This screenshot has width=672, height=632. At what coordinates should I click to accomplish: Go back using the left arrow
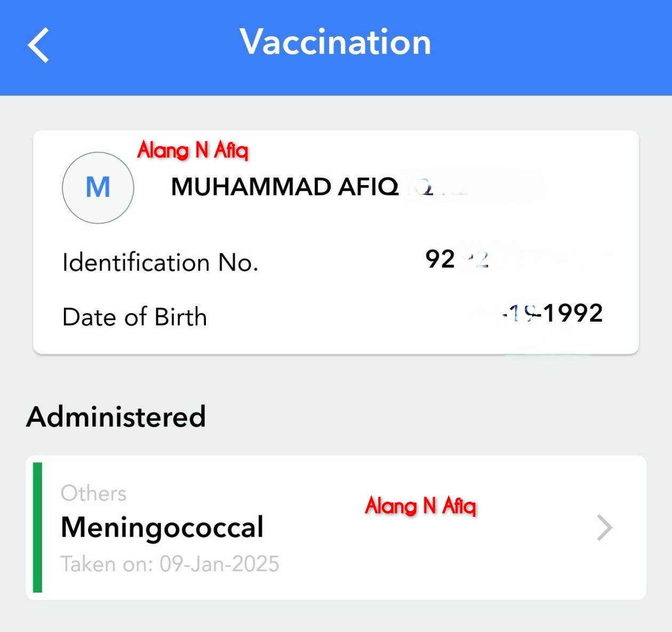pos(38,45)
